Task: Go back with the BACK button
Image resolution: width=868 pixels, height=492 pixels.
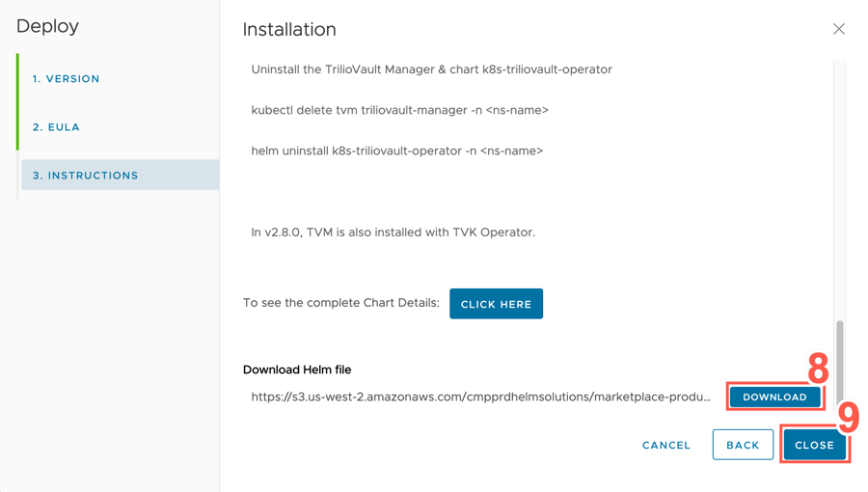Action: pos(743,446)
